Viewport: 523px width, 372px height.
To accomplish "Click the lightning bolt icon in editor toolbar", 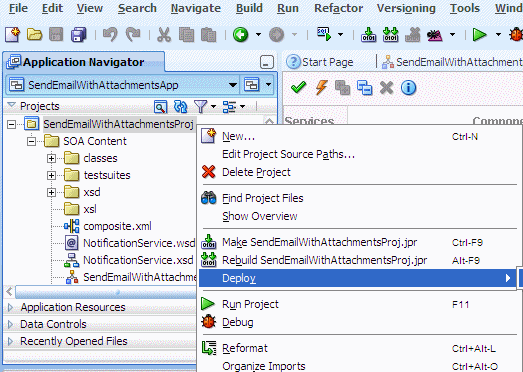I will (x=321, y=88).
